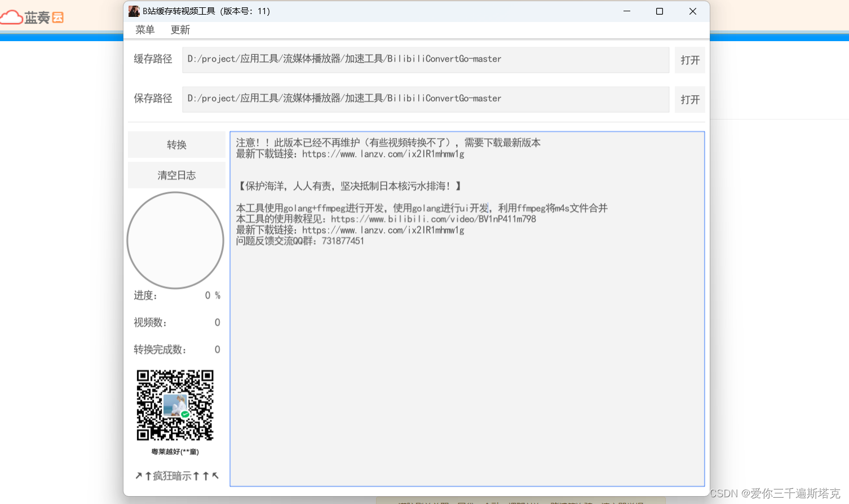The image size is (849, 504).
Task: Click the 保护海洋 notice line
Action: [x=351, y=186]
